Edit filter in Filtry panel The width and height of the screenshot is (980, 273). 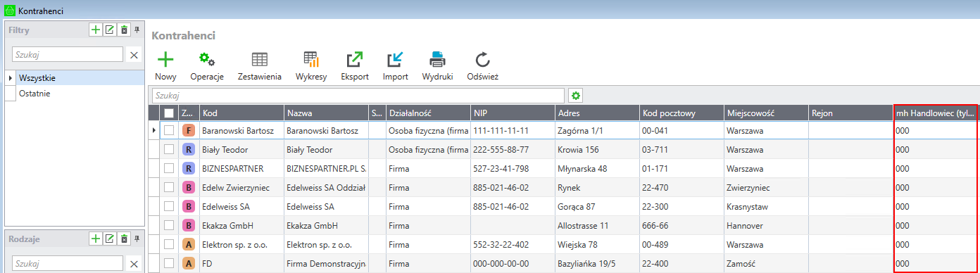109,30
